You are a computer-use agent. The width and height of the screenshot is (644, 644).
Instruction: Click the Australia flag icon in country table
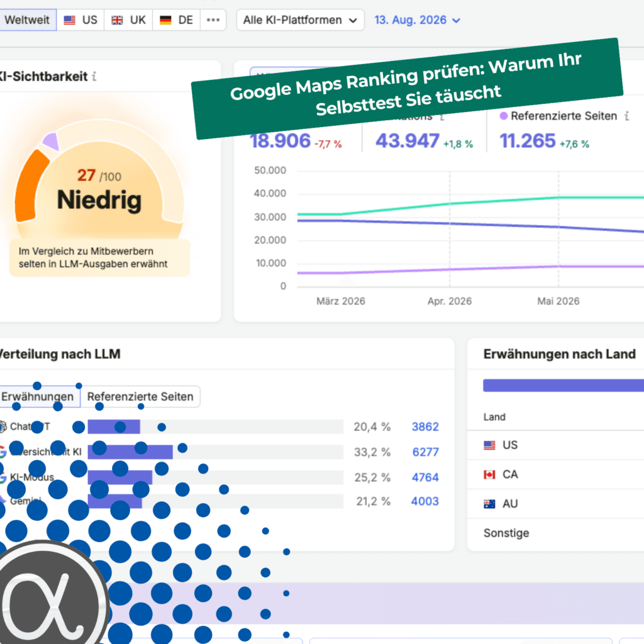[x=489, y=504]
